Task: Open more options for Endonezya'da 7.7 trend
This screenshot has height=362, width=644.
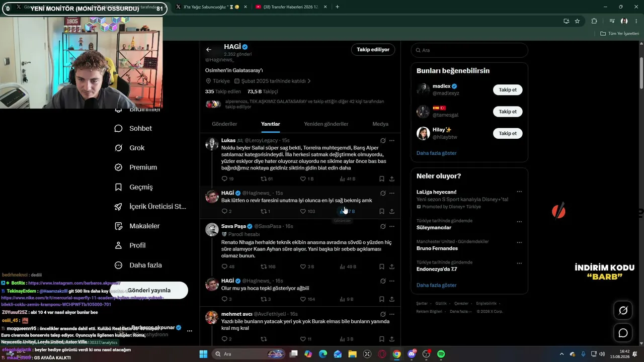Action: (519, 263)
